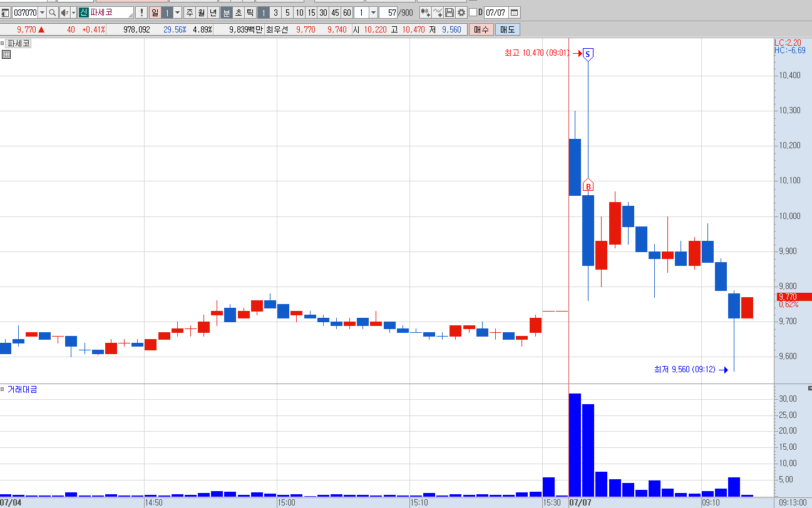Image resolution: width=812 pixels, height=508 pixels.
Task: Choose the 3-minute interval button
Action: tap(275, 13)
